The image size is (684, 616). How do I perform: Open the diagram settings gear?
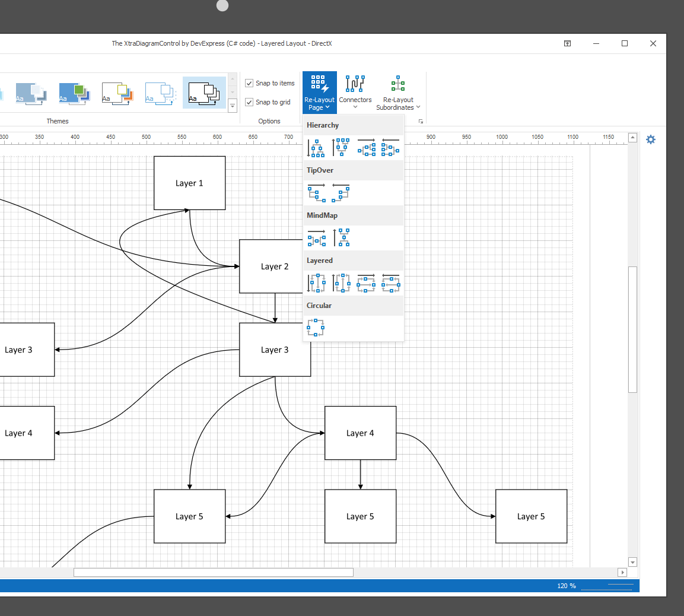pyautogui.click(x=650, y=139)
